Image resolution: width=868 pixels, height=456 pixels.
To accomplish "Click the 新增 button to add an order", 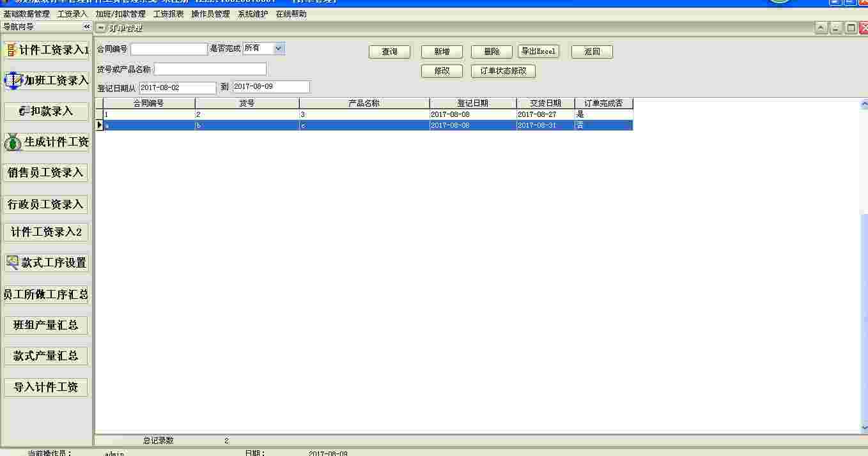I will 440,51.
